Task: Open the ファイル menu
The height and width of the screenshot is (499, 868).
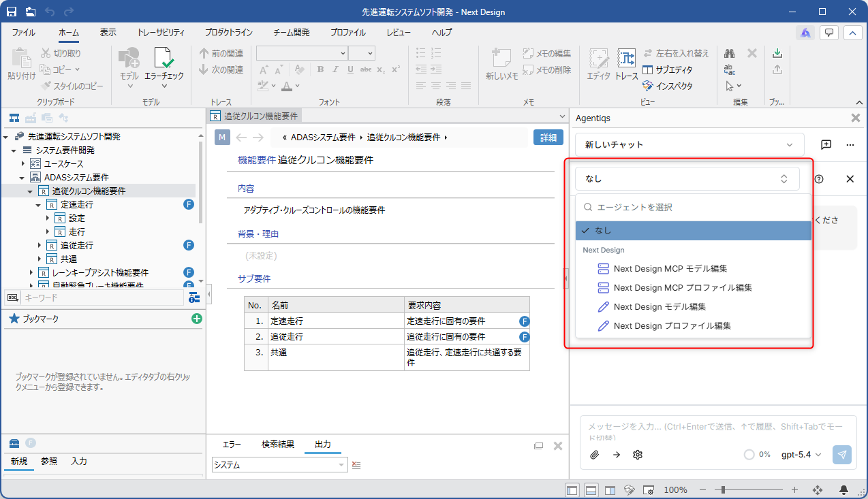Action: coord(24,32)
